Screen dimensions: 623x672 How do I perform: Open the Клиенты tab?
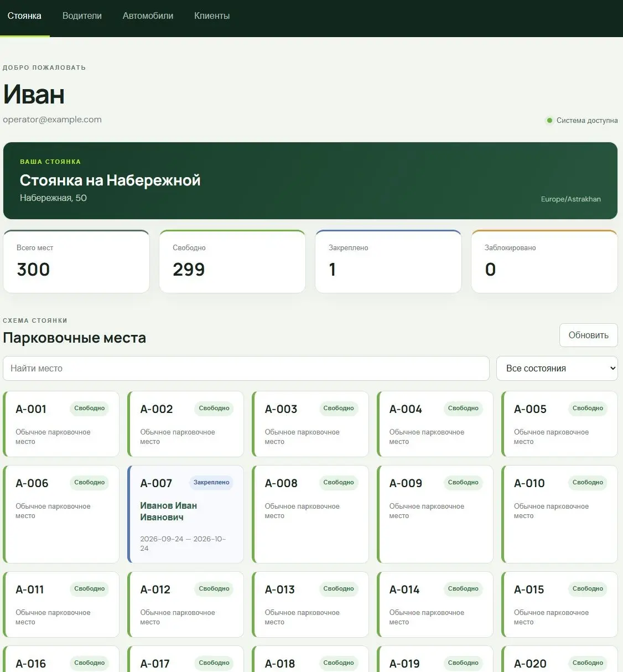click(212, 16)
